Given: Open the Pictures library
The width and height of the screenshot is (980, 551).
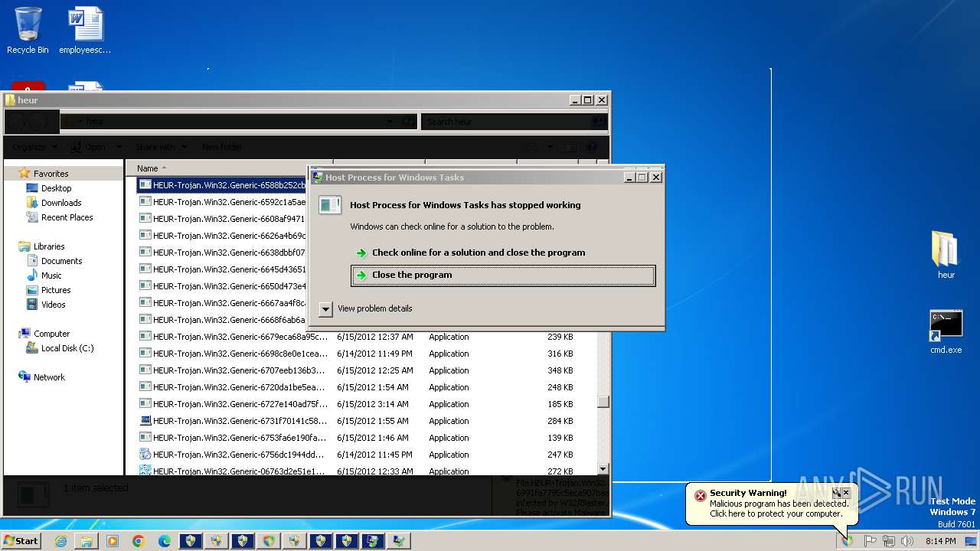Looking at the screenshot, I should tap(56, 290).
